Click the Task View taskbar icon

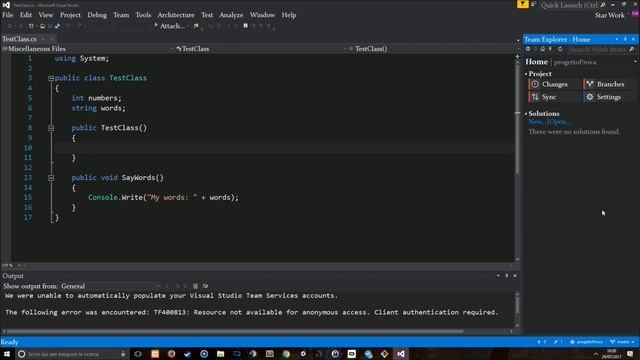(138, 354)
